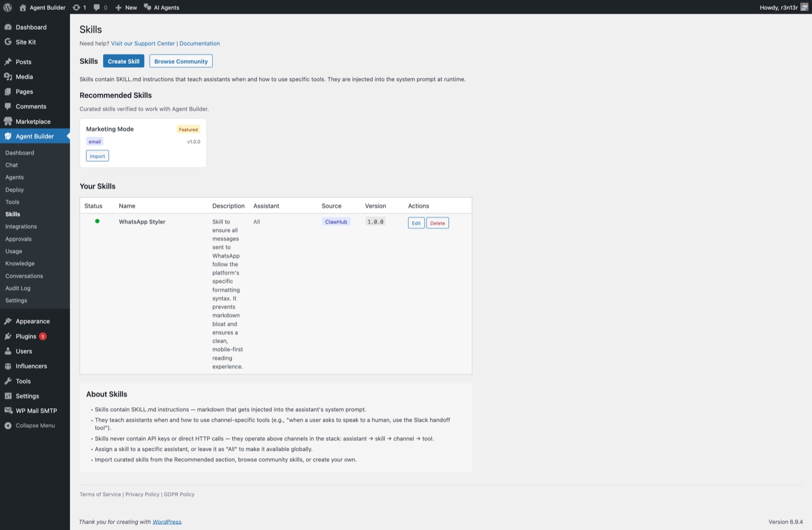812x530 pixels.
Task: Open the WP Mail SMTP icon
Action: 8,410
